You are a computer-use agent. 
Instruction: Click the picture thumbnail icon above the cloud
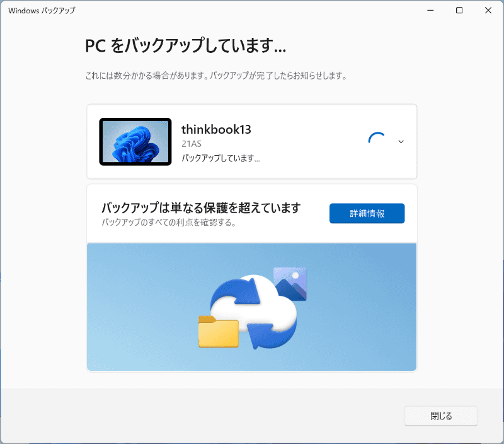click(x=291, y=284)
